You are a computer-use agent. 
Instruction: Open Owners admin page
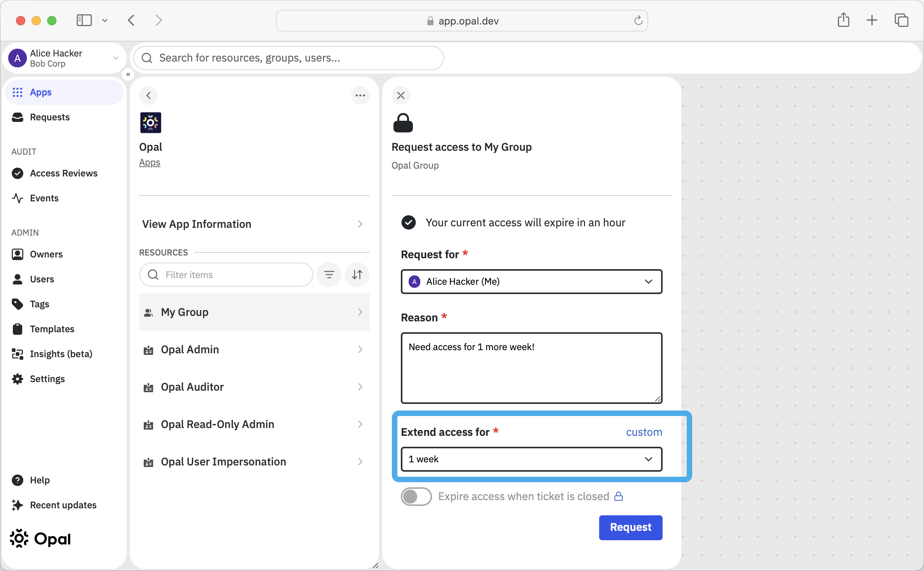point(64,254)
